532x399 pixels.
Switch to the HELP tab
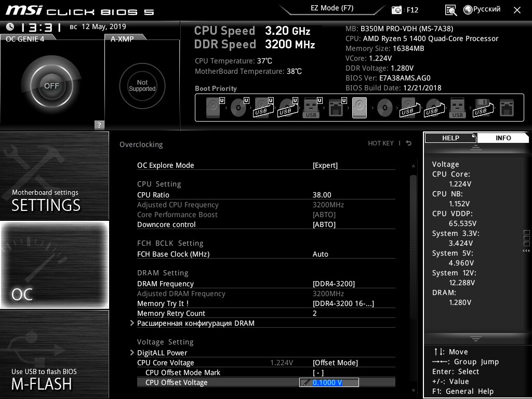(450, 138)
